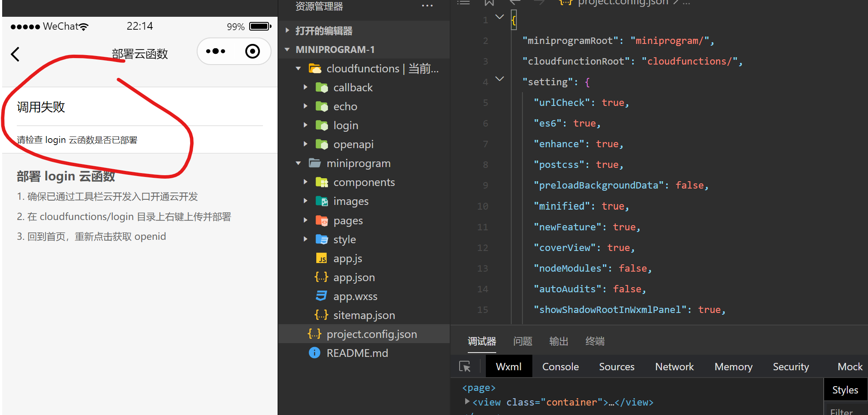Click the style folder icon
Image resolution: width=868 pixels, height=415 pixels.
pos(322,239)
